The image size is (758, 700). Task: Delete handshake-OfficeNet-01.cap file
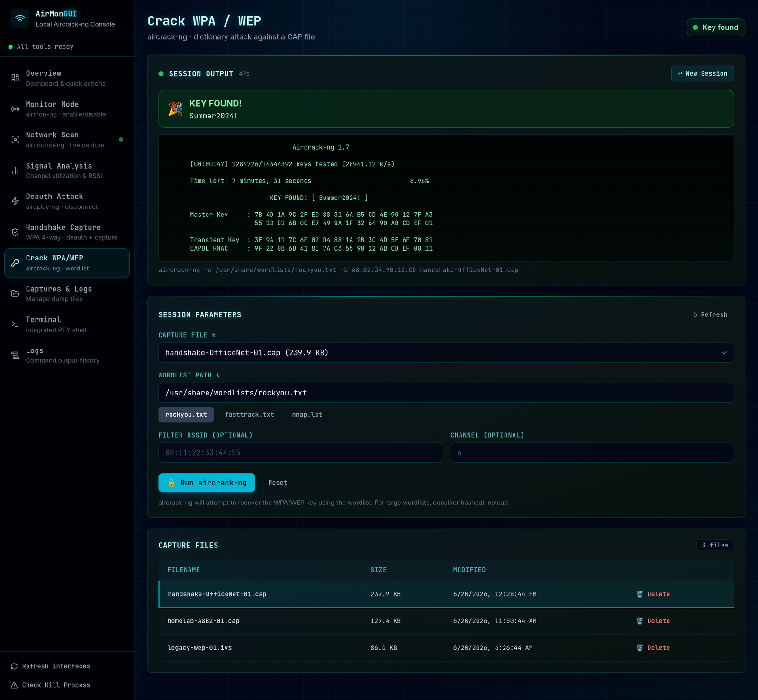[653, 594]
